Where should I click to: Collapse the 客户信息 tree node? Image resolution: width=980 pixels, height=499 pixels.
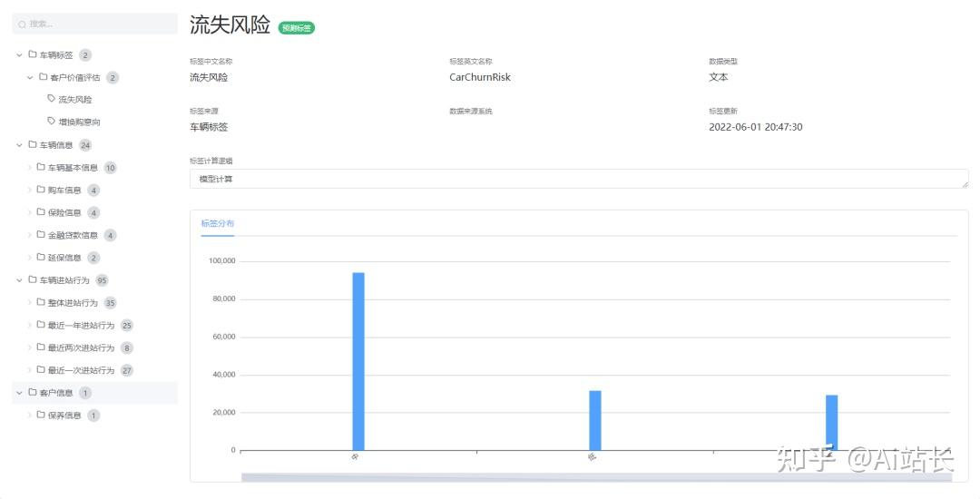[19, 393]
